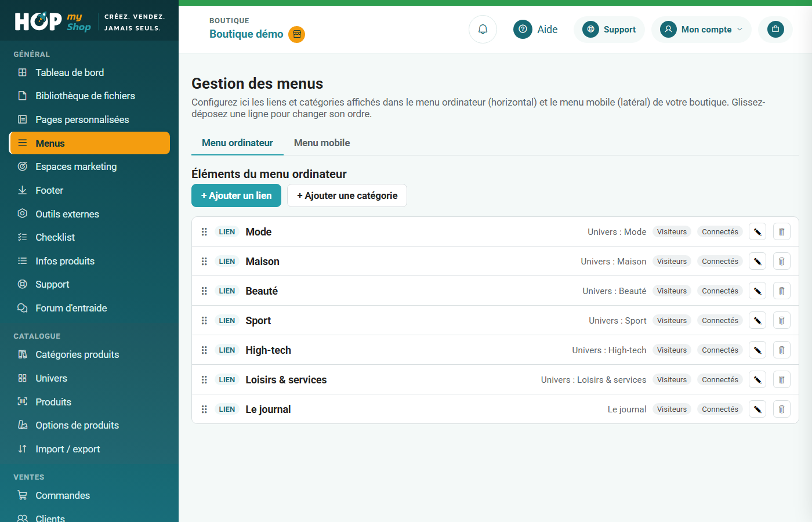Screen dimensions: 812x522
Task: Click the HOP my Shop logo
Action: click(x=53, y=21)
